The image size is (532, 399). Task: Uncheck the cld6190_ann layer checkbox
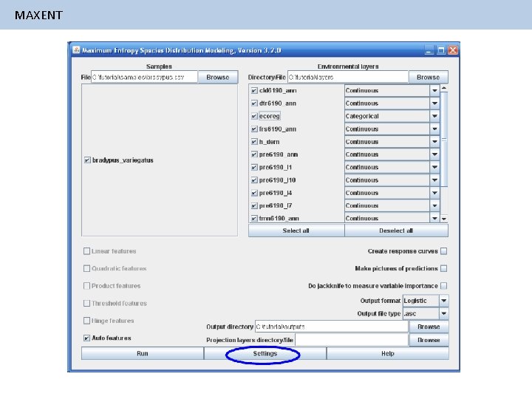click(x=254, y=91)
